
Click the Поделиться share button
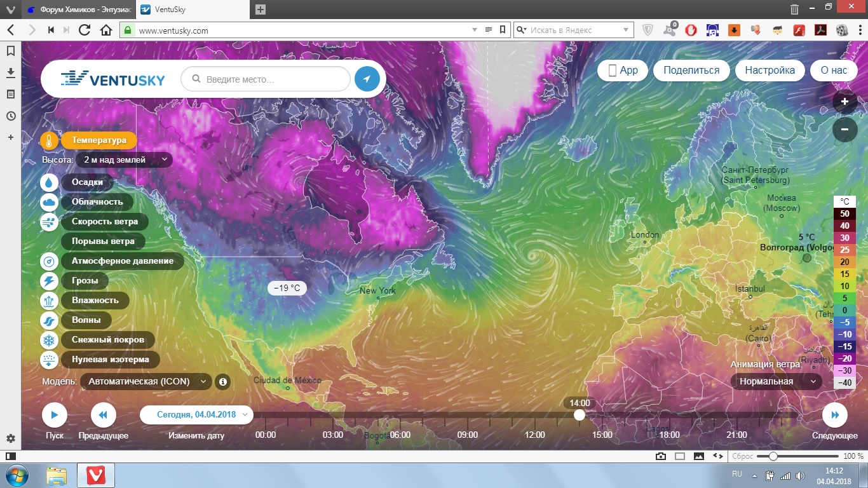(691, 71)
